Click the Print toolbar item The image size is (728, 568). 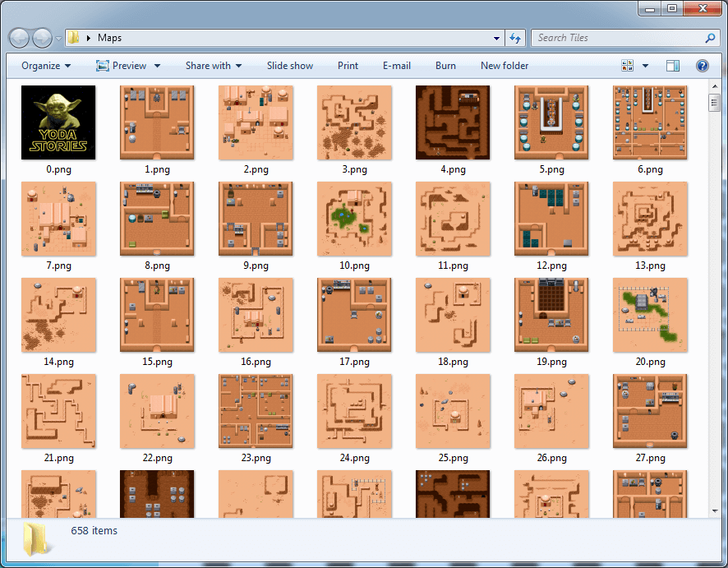348,66
